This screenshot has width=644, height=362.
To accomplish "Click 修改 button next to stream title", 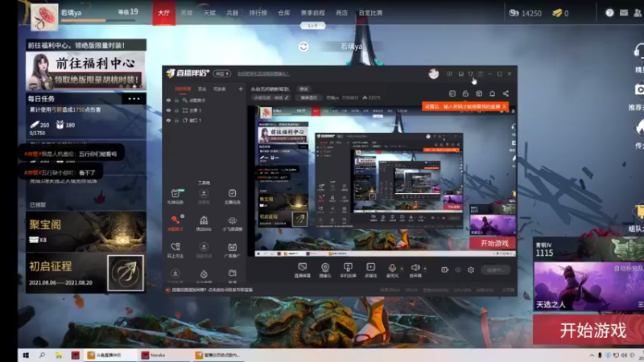I will click(303, 89).
